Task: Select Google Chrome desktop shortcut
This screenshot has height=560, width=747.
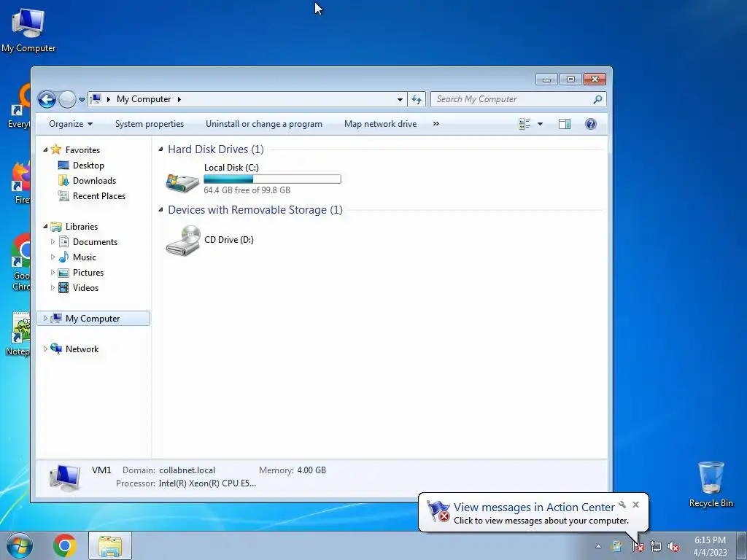Action: pyautogui.click(x=20, y=262)
